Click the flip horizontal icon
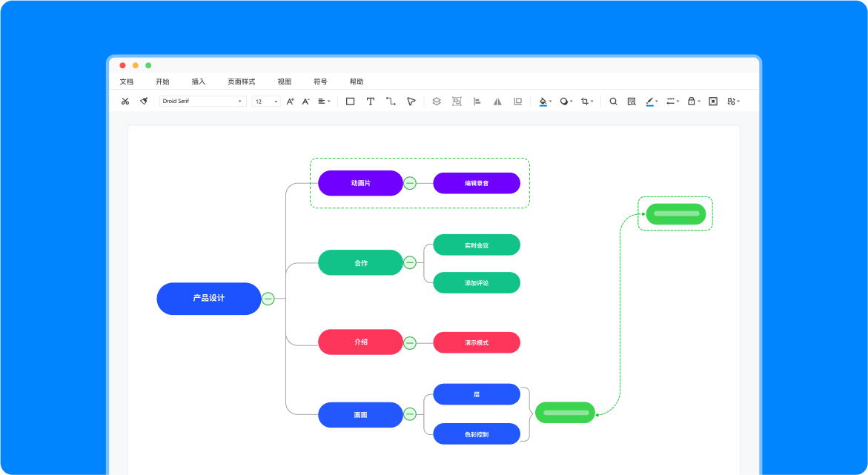The width and height of the screenshot is (868, 475). coord(497,102)
